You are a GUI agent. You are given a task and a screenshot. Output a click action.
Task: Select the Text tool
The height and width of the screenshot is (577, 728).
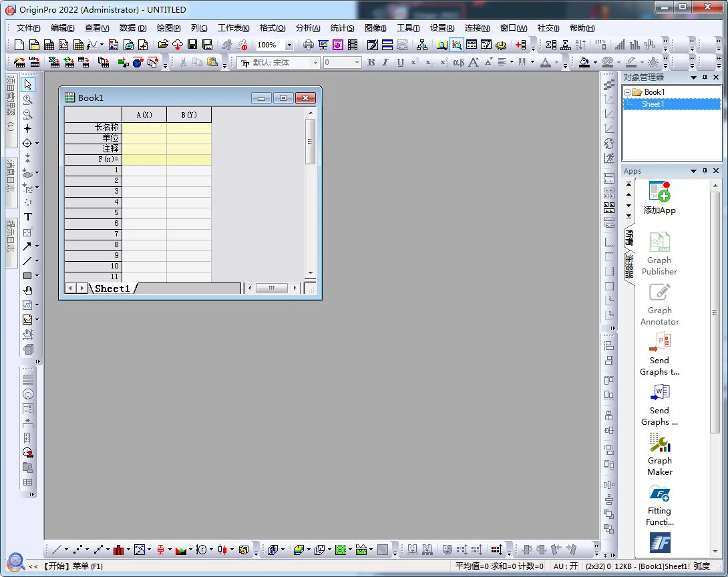(28, 217)
